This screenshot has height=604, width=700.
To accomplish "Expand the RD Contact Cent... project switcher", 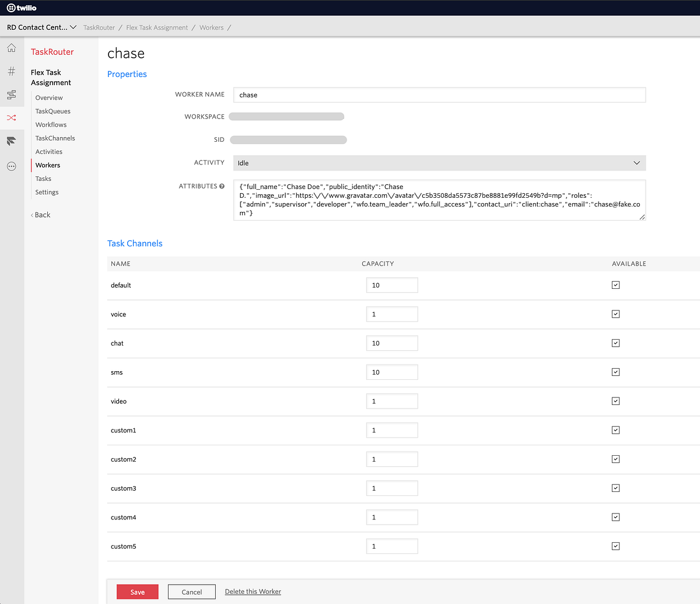I will (x=41, y=27).
